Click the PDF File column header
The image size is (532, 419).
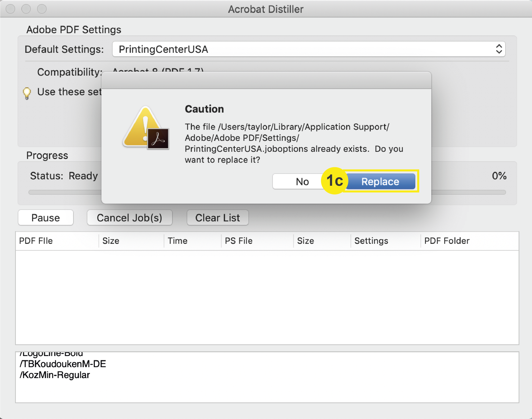pos(36,241)
